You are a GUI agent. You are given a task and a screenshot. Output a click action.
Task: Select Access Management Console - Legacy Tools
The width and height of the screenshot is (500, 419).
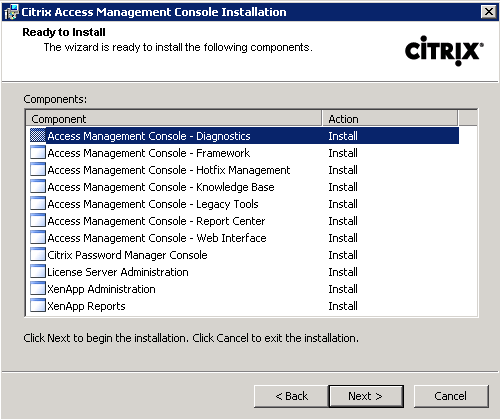tap(153, 204)
